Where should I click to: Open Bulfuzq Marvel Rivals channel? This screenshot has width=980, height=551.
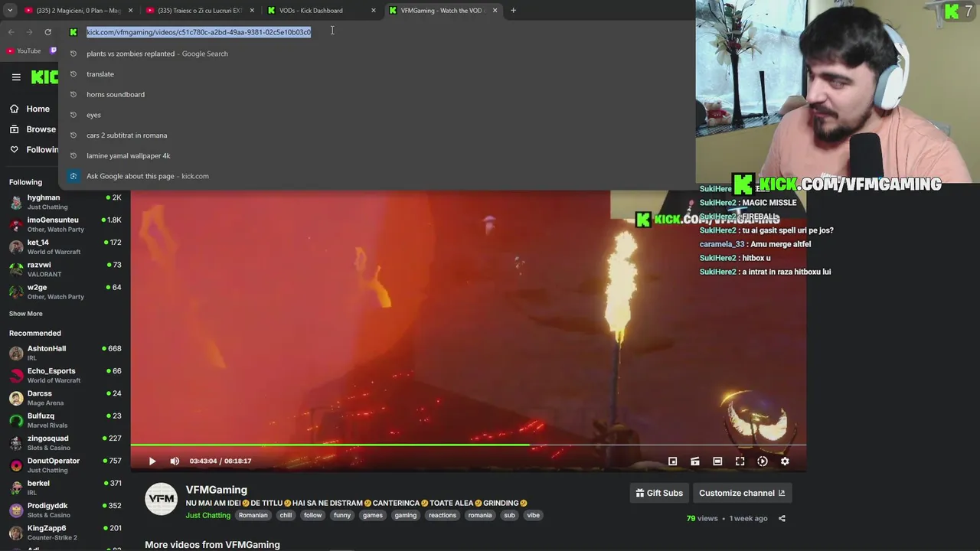[x=65, y=420]
